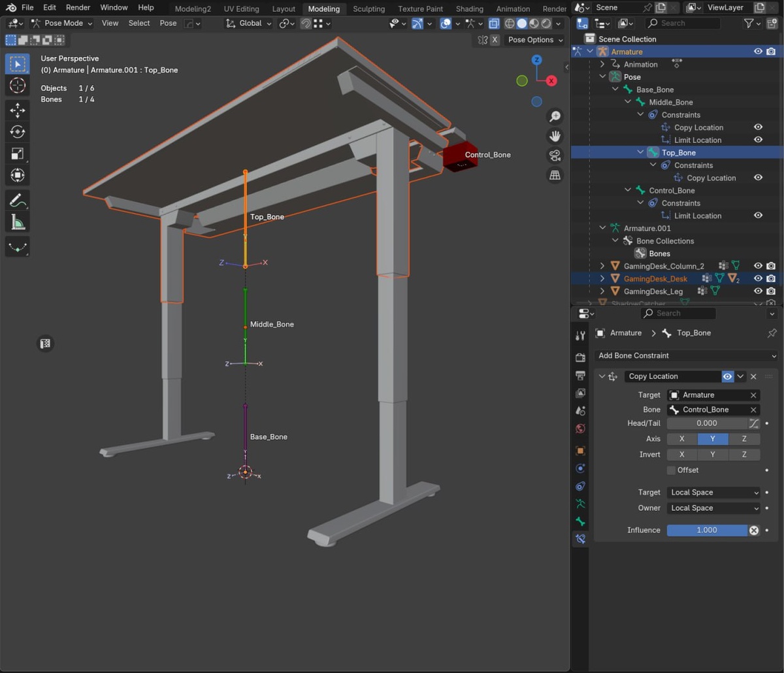Toggle Middle_Bone Limit Location constraint visibility
This screenshot has width=784, height=673.
click(x=758, y=140)
